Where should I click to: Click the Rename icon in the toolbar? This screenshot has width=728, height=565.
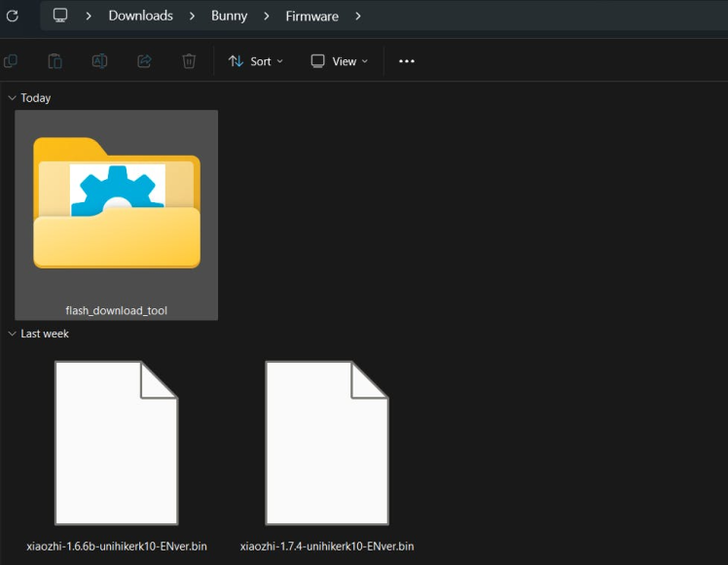99,61
